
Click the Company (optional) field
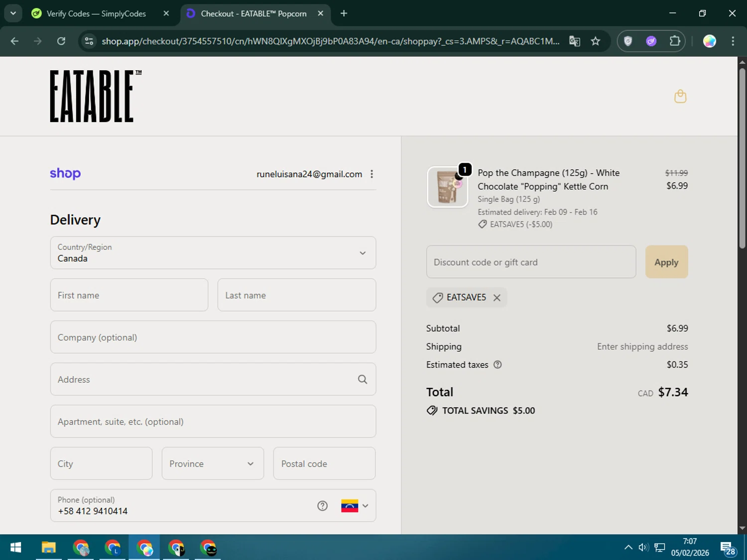click(213, 337)
